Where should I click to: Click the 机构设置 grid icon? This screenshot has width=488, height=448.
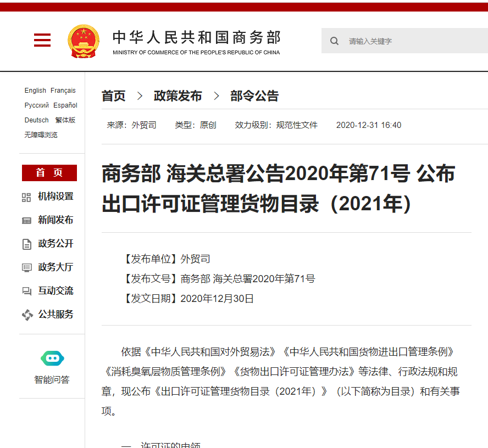coord(27,197)
